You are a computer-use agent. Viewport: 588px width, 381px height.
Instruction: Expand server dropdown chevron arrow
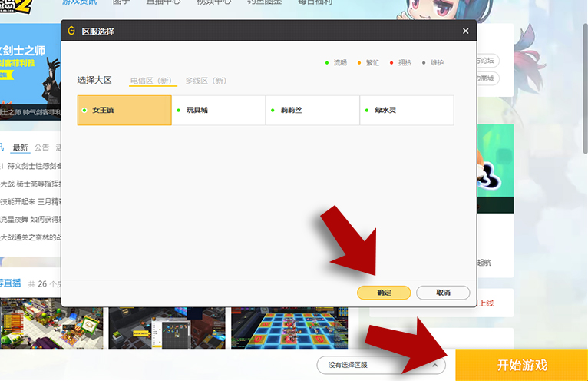pyautogui.click(x=435, y=365)
